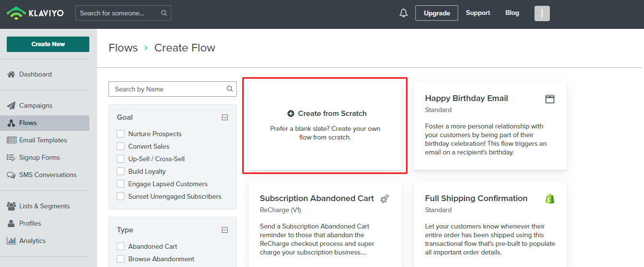Screen dimensions: 644x267
Task: Click the Shopify icon on Full Shipping Confirmation
Action: 550,199
